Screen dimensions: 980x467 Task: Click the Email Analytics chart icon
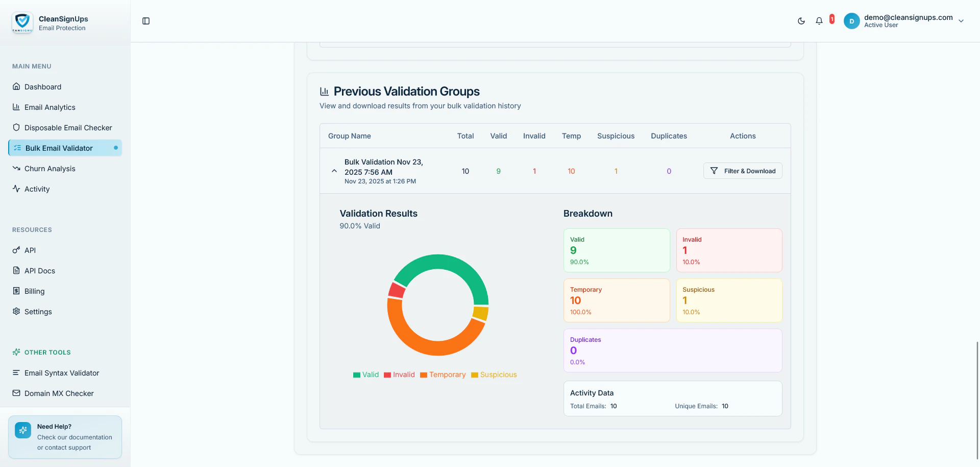16,107
